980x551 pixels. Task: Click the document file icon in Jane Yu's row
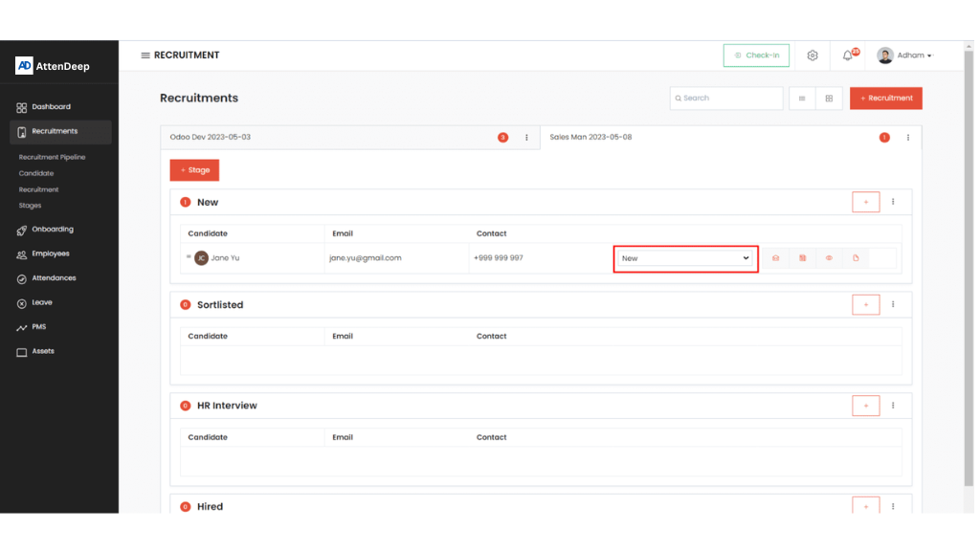click(x=856, y=258)
